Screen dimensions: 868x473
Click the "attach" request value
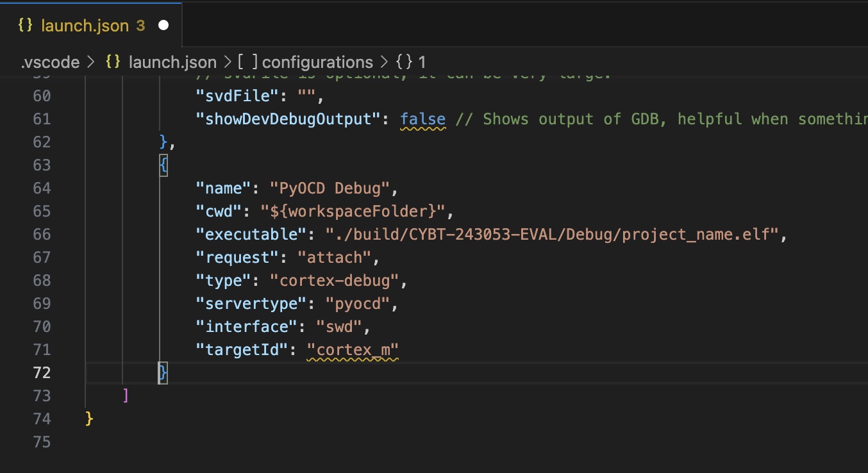click(334, 258)
